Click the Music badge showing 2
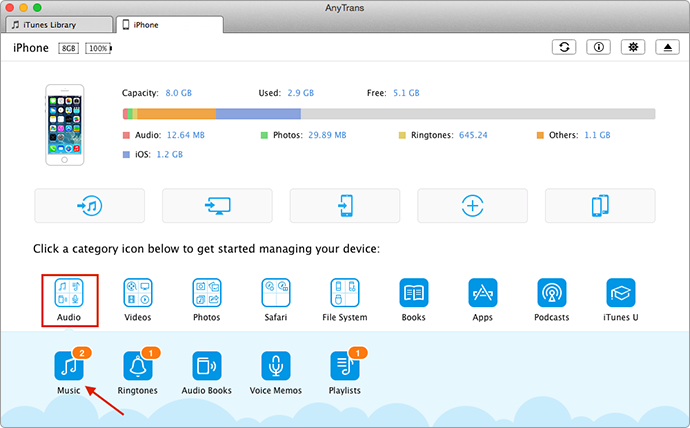Image resolution: width=690 pixels, height=428 pixels. pyautogui.click(x=82, y=353)
